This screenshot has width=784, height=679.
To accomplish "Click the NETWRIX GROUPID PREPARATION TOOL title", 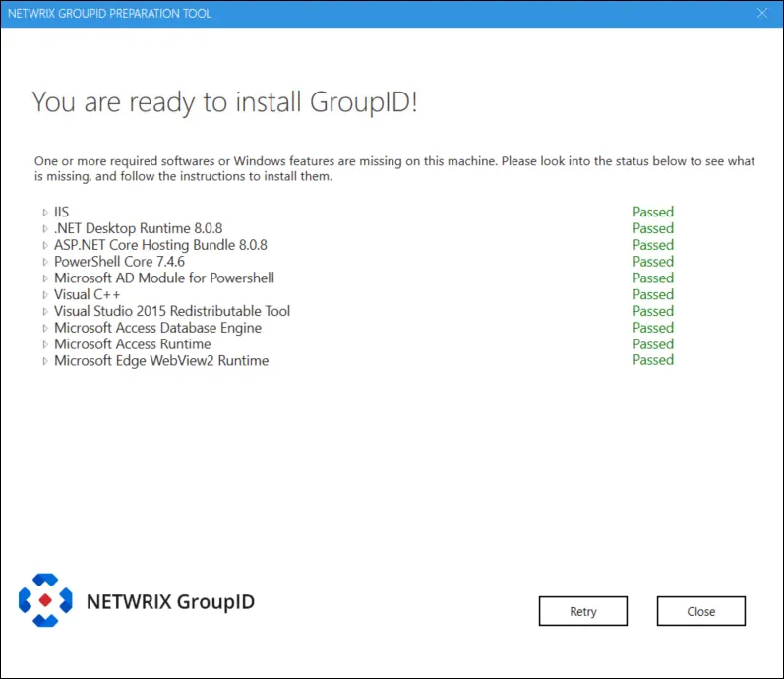I will pyautogui.click(x=109, y=14).
